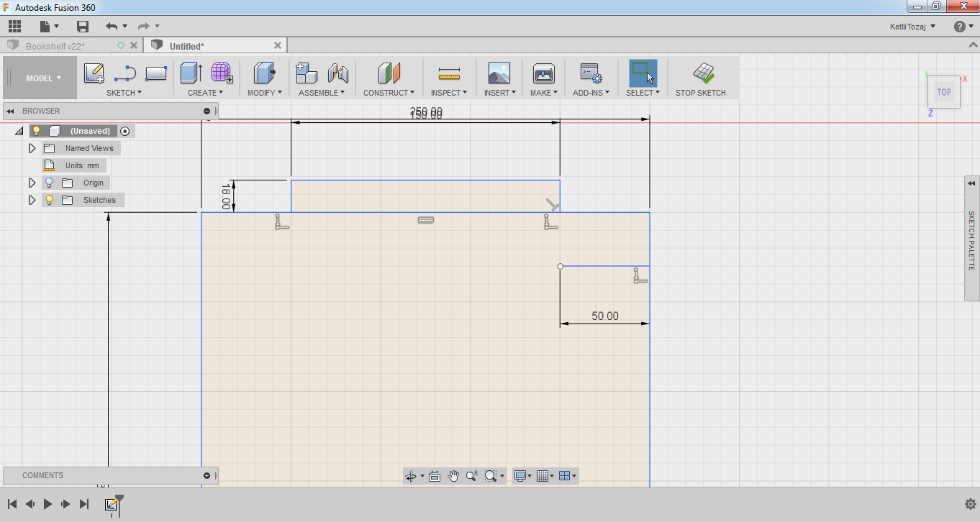The width and height of the screenshot is (980, 522).
Task: Open the MAKE dropdown
Action: [x=544, y=93]
